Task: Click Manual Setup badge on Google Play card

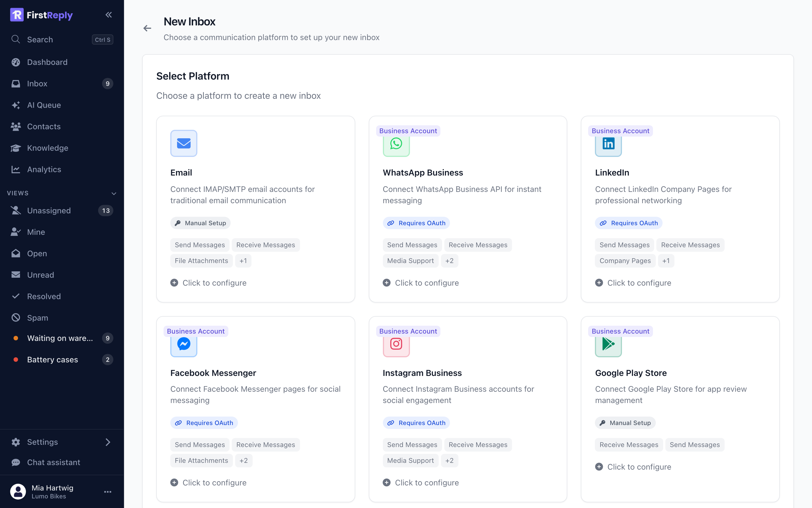Action: pyautogui.click(x=625, y=423)
